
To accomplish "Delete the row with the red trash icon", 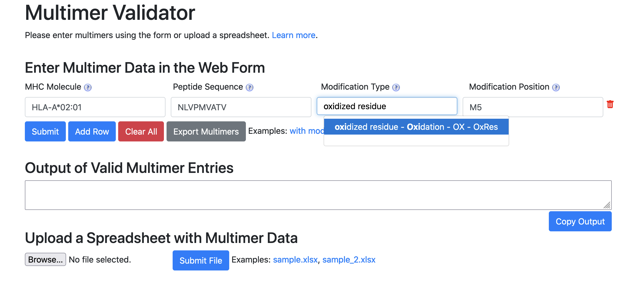I will pos(610,104).
